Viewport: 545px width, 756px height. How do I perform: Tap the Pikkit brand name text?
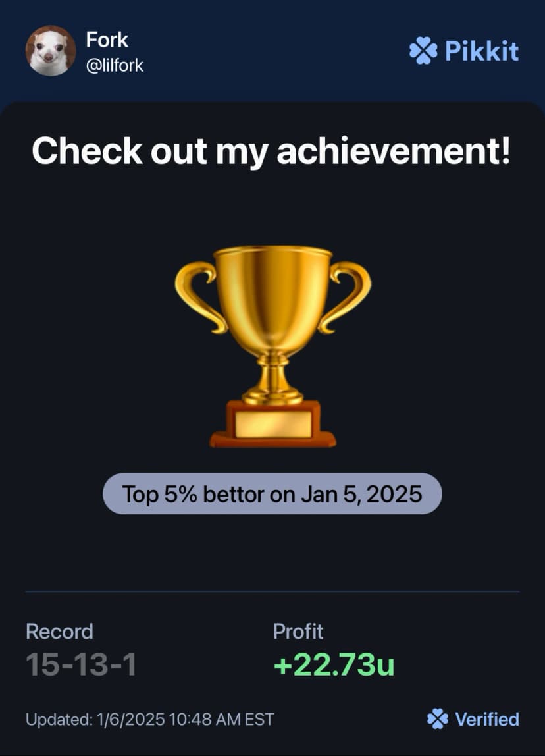(482, 51)
